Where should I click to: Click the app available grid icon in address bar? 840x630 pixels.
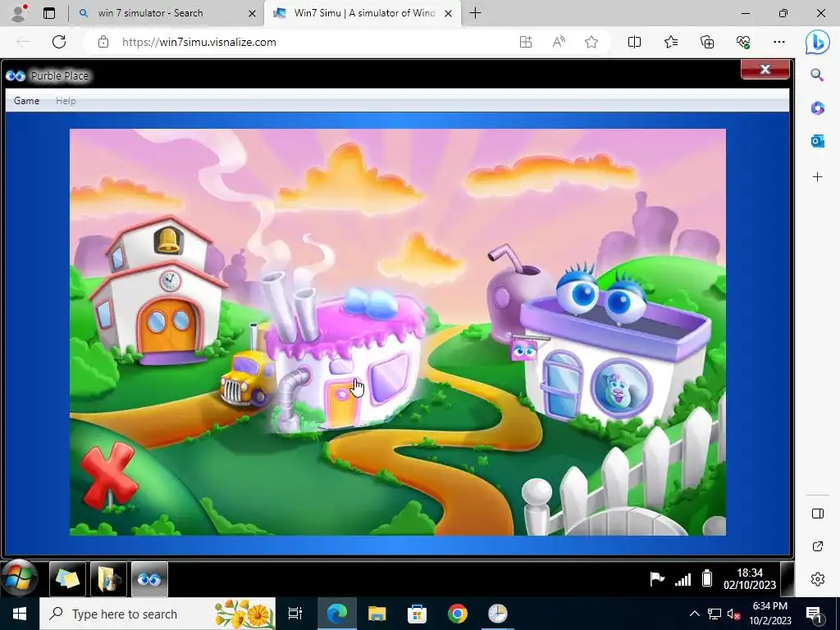coord(526,42)
